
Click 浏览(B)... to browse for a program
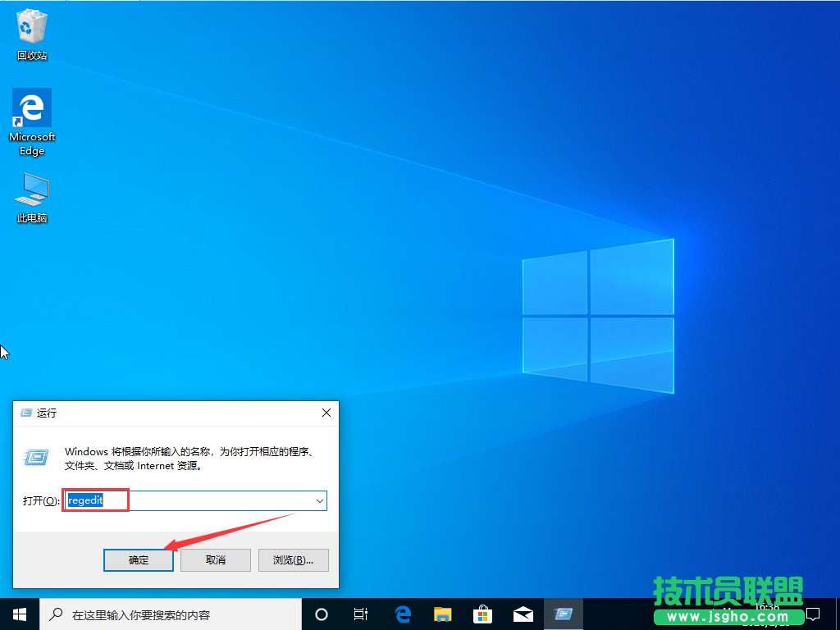[x=292, y=559]
